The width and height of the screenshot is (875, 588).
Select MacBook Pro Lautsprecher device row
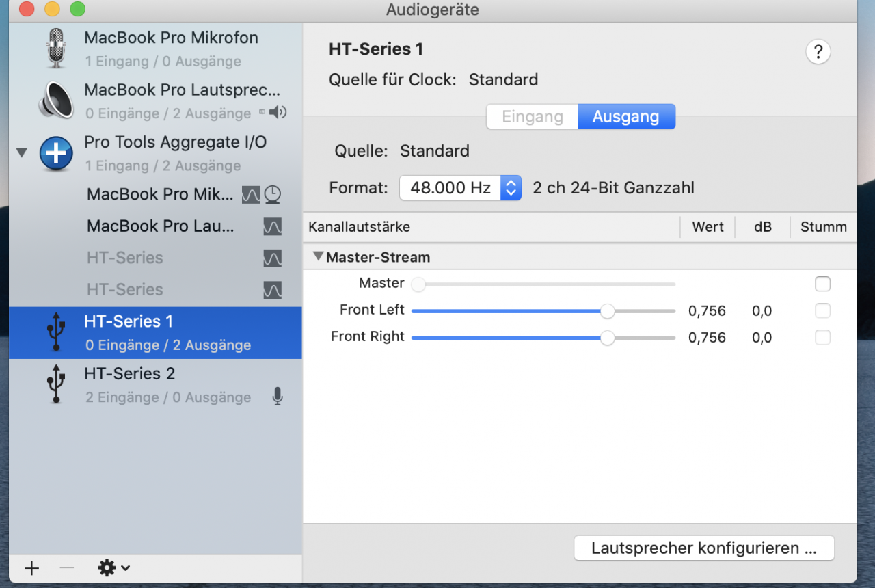pos(156,101)
